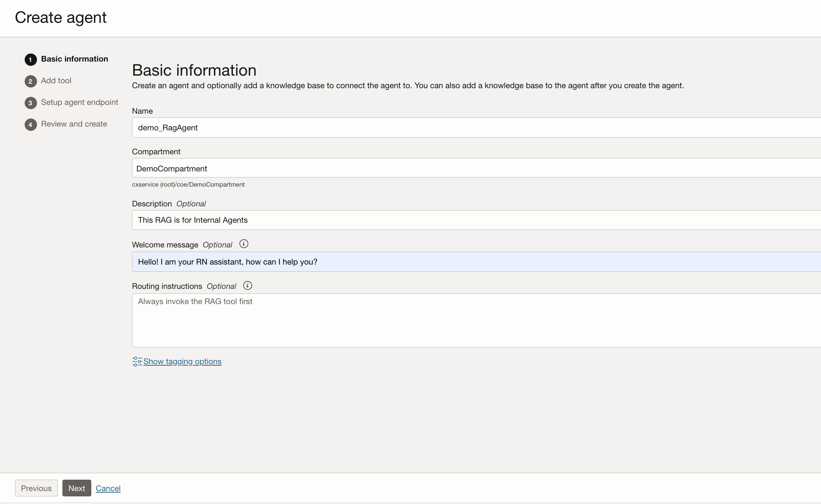Expand Show tagging options
Viewport: 821px width, 504px height.
pyautogui.click(x=182, y=361)
